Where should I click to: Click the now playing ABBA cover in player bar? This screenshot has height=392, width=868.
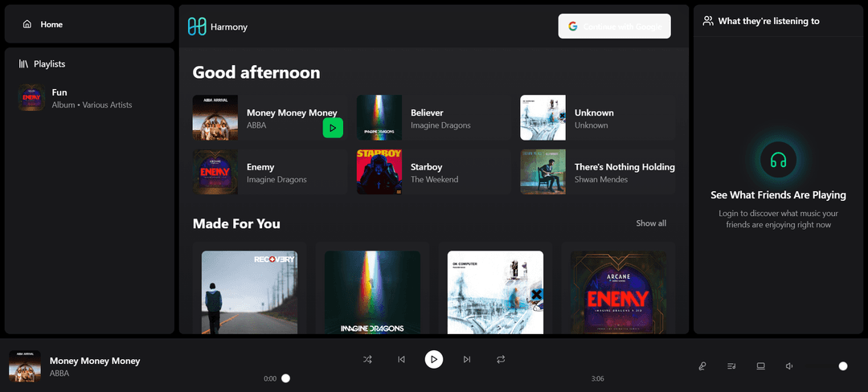[x=25, y=366]
